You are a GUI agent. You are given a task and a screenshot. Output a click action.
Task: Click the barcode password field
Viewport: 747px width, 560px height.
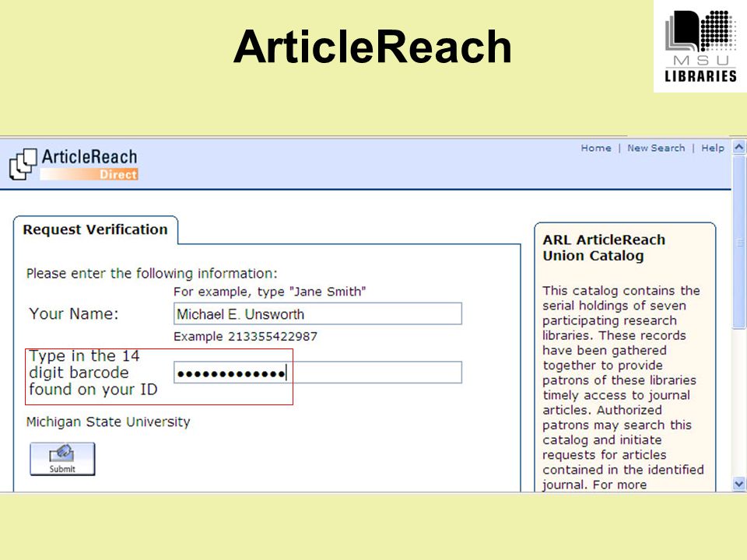(317, 373)
